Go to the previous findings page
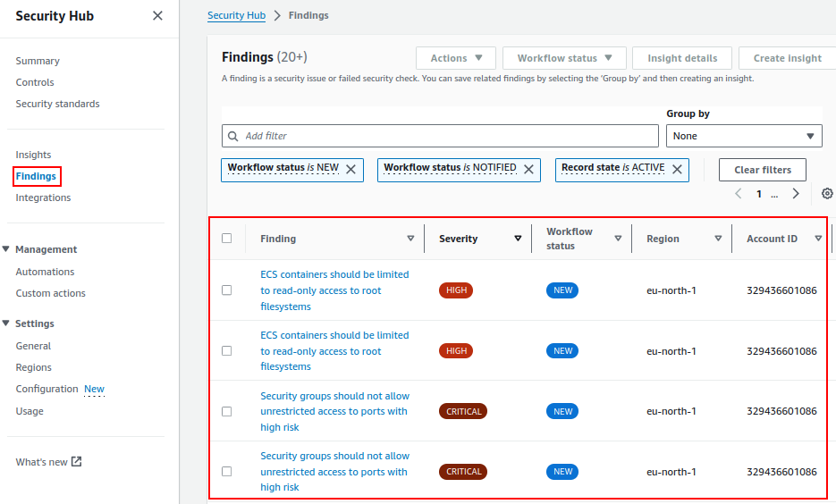 [739, 193]
